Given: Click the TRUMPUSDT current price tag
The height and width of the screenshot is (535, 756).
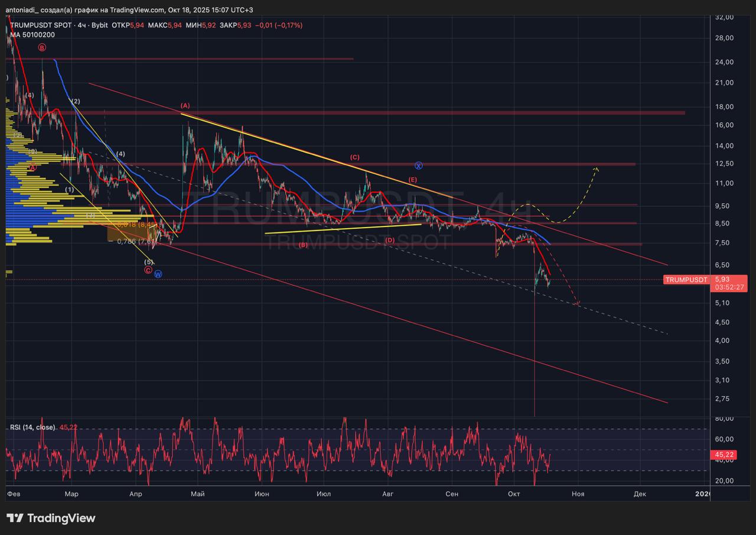Looking at the screenshot, I should pos(686,279).
